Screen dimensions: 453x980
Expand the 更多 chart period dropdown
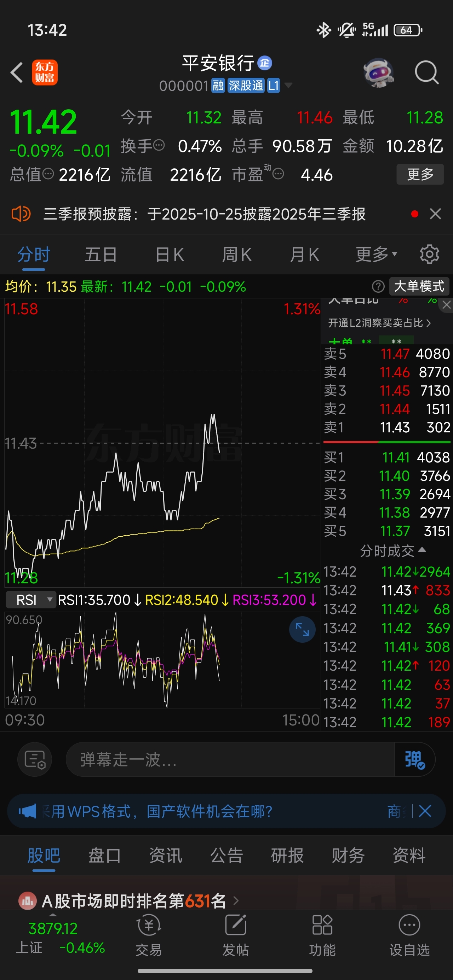(377, 254)
